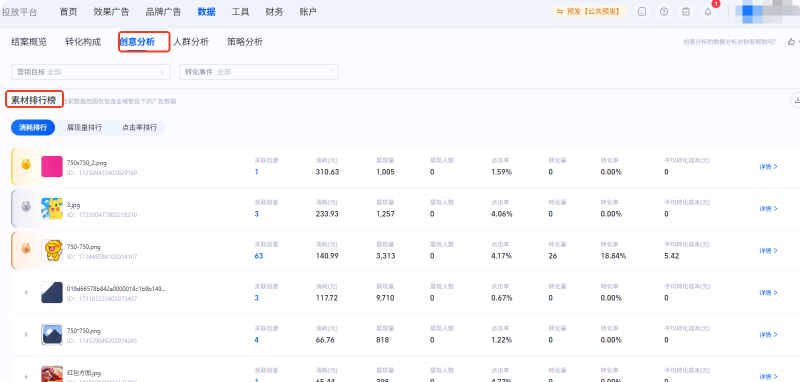The width and height of the screenshot is (800, 382).
Task: Expand the 转化事件 dropdown
Action: coord(259,72)
